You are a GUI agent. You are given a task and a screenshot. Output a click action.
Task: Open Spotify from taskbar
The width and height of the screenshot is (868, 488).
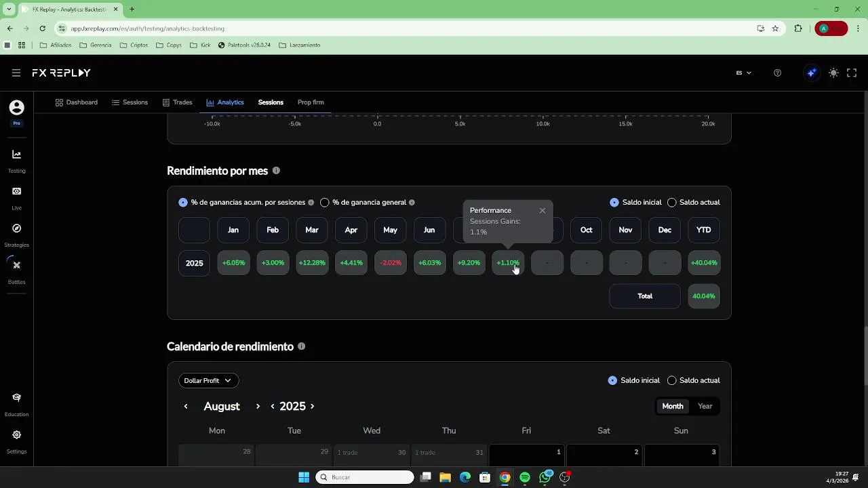tap(525, 477)
